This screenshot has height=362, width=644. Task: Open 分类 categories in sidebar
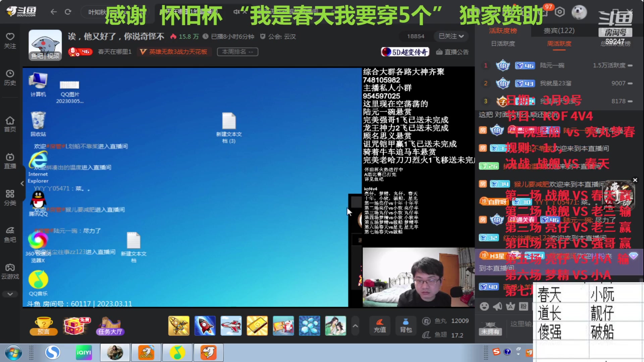coord(10,198)
